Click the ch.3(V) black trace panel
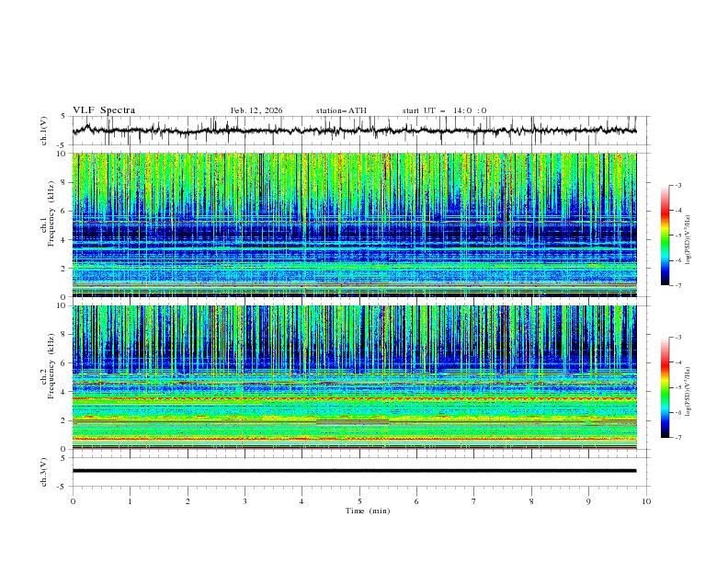 pyautogui.click(x=359, y=472)
